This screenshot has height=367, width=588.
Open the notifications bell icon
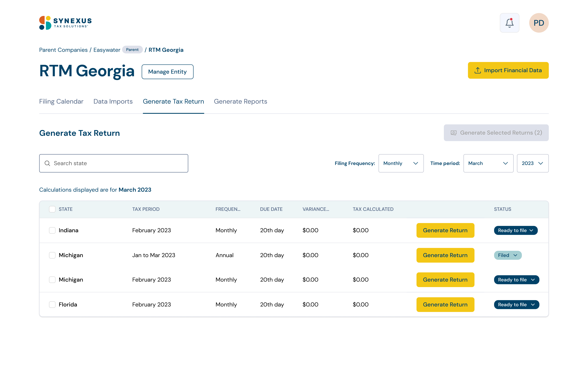click(x=509, y=23)
